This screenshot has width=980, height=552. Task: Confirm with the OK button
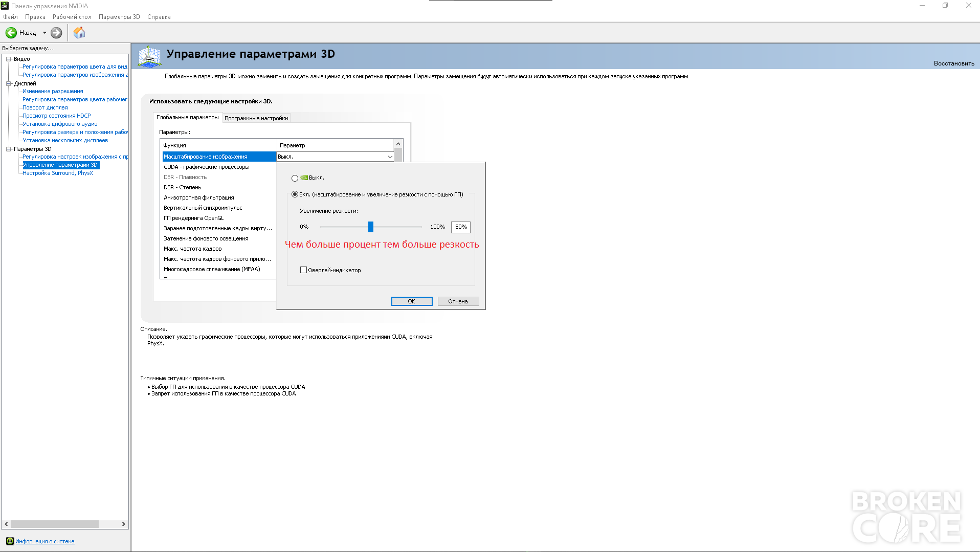pyautogui.click(x=412, y=301)
